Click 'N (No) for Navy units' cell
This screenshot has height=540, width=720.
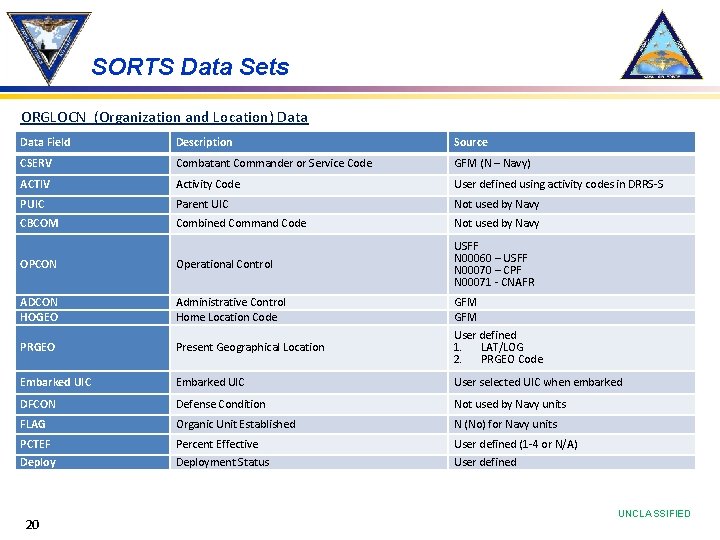(x=572, y=424)
